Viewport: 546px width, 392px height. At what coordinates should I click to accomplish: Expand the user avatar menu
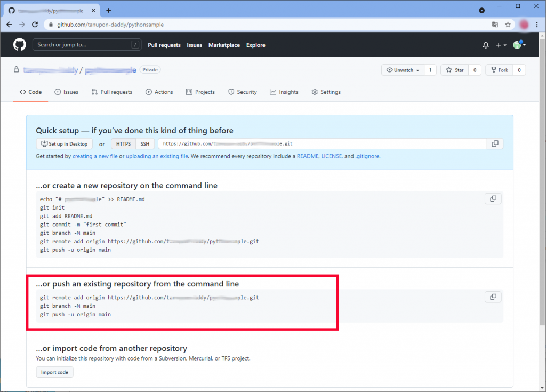click(x=519, y=45)
